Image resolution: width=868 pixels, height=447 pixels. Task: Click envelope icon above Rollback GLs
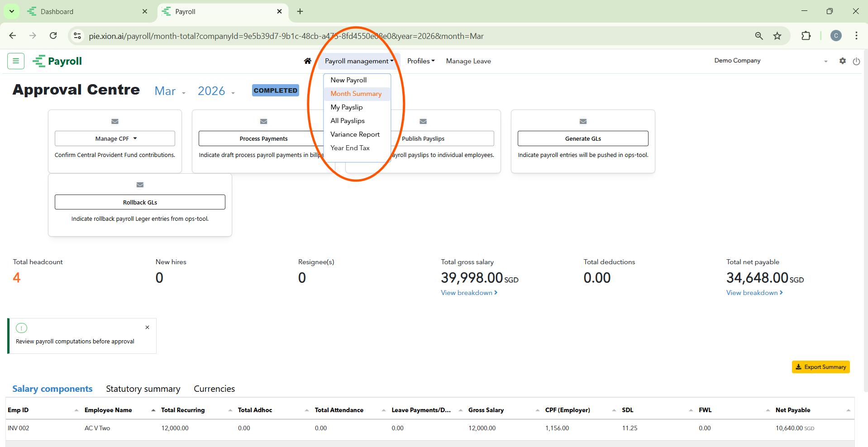140,185
